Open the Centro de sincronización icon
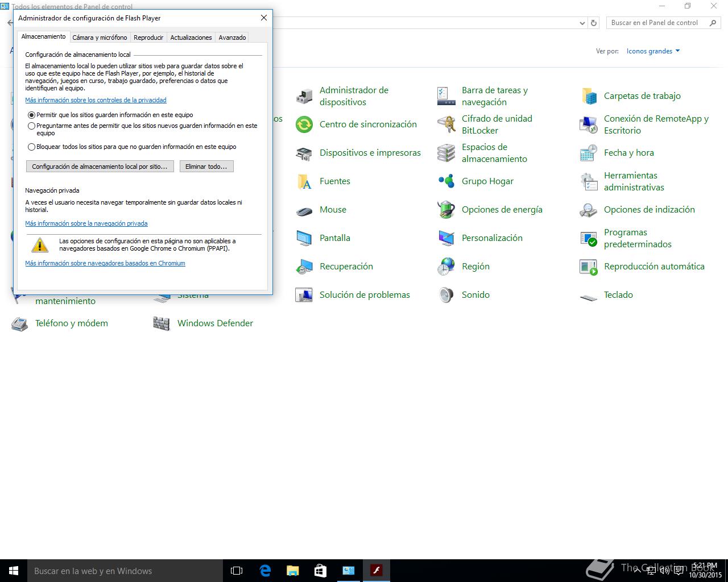 [x=304, y=124]
